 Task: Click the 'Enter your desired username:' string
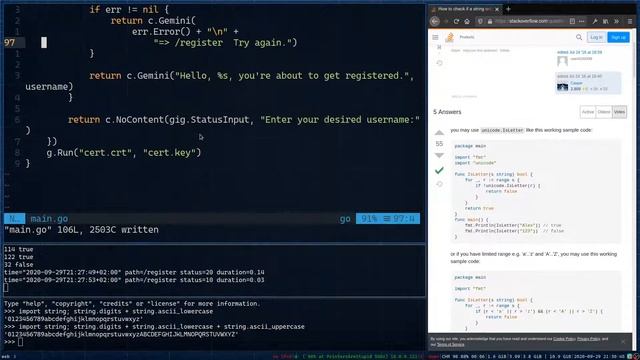coord(340,120)
